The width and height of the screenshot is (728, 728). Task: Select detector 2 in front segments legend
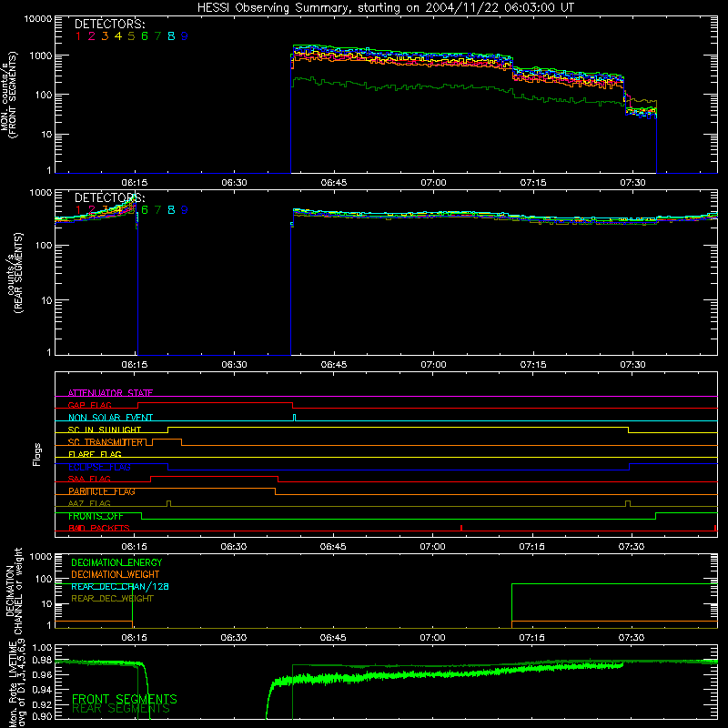pos(92,36)
